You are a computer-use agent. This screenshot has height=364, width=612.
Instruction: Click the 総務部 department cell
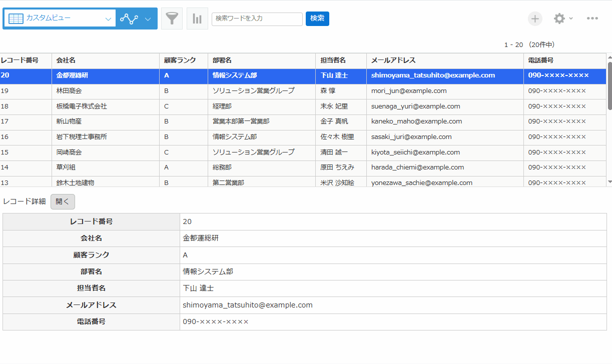point(262,168)
